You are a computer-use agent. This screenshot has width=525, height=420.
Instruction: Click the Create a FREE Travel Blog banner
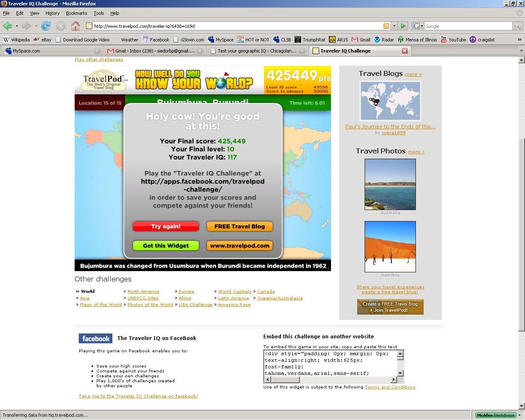click(x=390, y=307)
